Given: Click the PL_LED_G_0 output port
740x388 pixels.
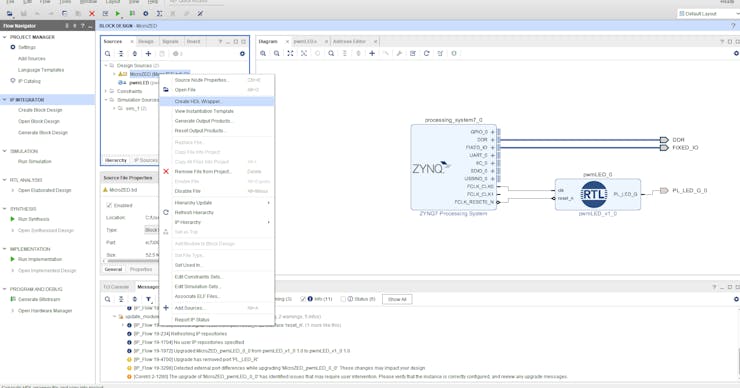Looking at the screenshot, I should point(664,191).
